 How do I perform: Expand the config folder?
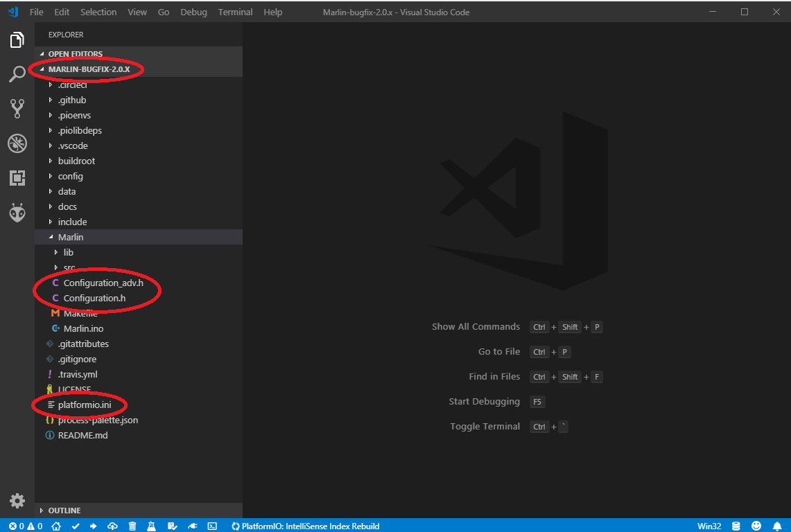(x=139, y=176)
